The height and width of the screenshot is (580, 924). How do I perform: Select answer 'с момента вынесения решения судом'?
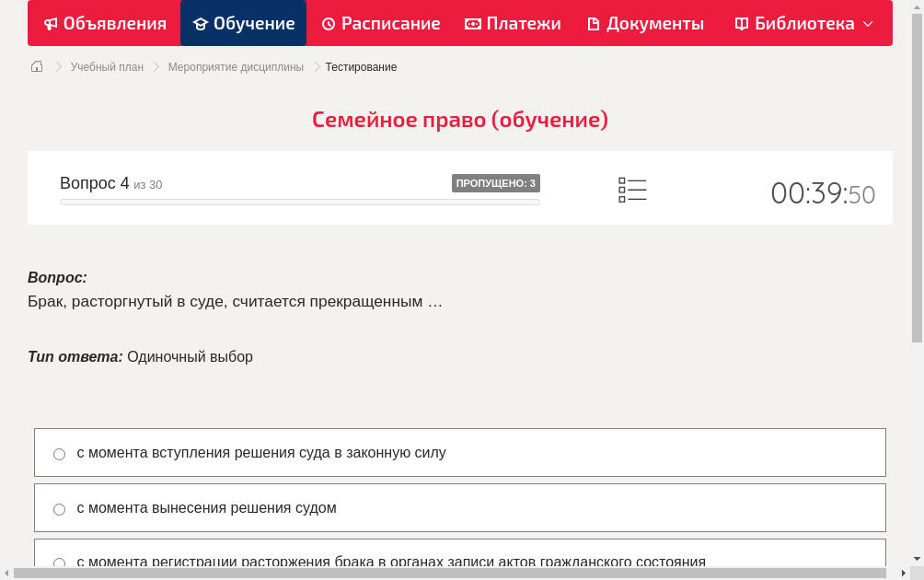59,508
